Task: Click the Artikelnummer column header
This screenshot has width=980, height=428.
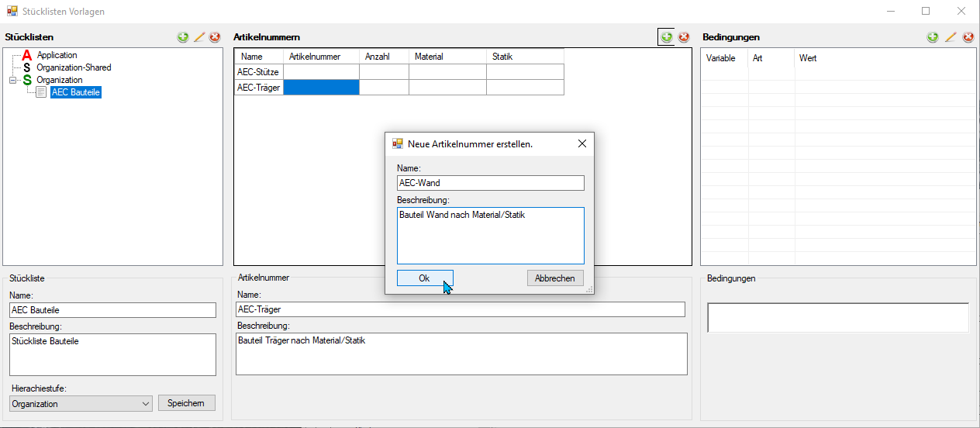Action: (322, 57)
